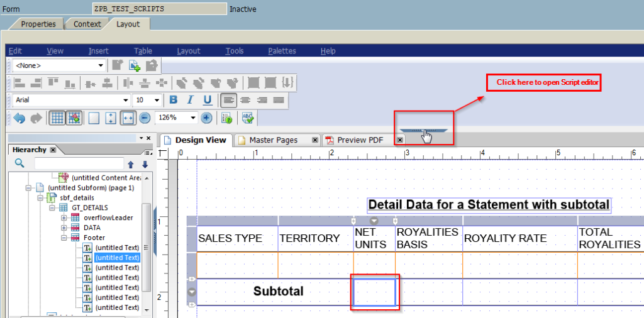Jump to previous hierarchy match arrow

131,165
